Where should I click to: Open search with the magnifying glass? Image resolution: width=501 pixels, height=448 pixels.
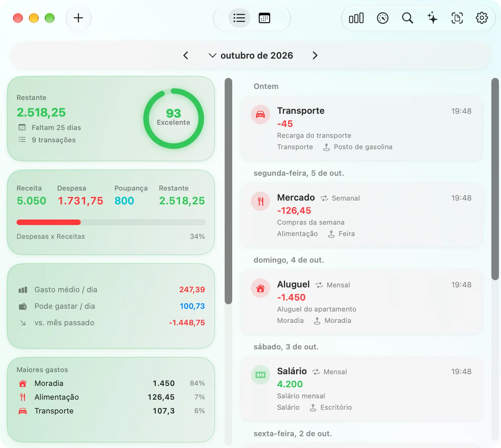coord(408,18)
